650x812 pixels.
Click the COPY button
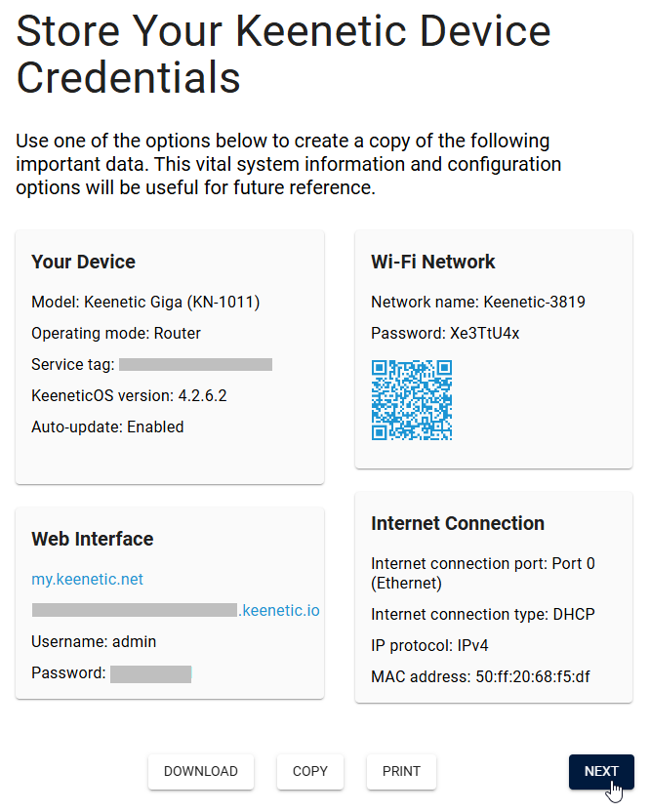point(310,771)
